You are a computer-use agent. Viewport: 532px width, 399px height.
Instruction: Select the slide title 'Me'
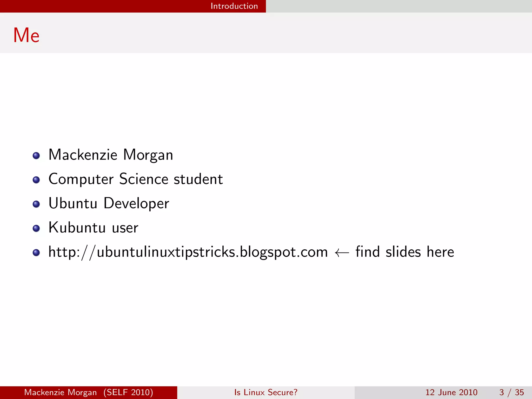tap(26, 35)
